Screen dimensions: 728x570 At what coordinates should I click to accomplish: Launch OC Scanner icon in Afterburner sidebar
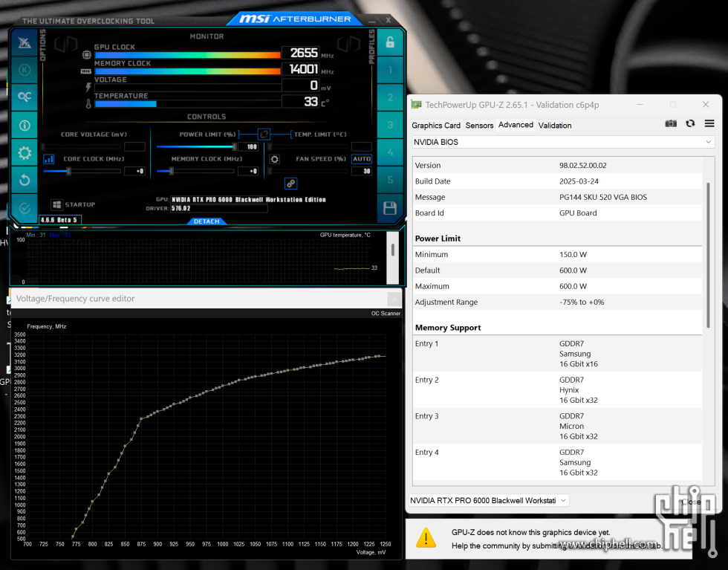pyautogui.click(x=24, y=97)
